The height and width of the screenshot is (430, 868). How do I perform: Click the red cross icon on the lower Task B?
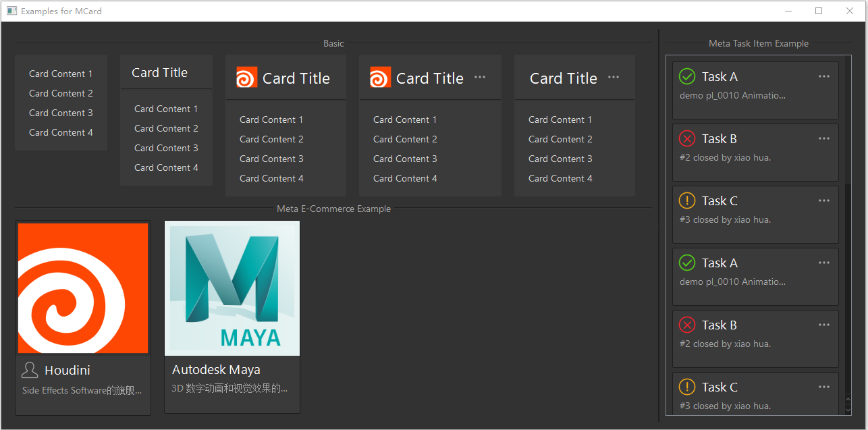(687, 325)
